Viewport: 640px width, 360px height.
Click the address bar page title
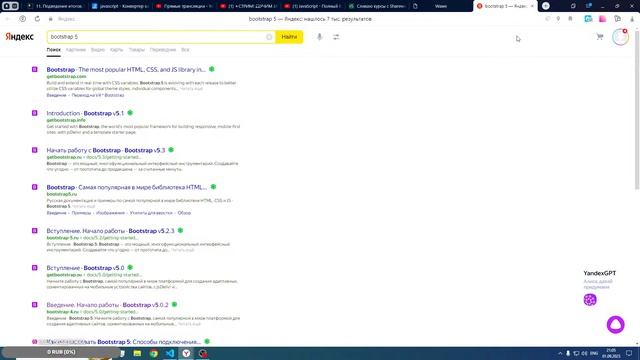310,19
